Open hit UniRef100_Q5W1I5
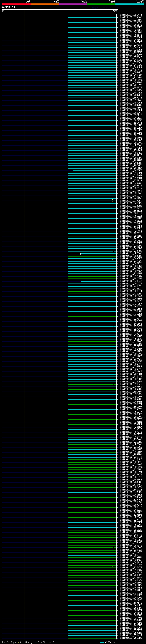This screenshot has width=146, height=644. (131, 25)
